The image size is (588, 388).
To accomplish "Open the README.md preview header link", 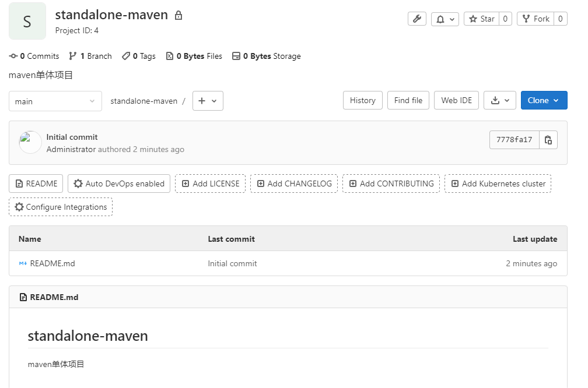I will [x=54, y=297].
